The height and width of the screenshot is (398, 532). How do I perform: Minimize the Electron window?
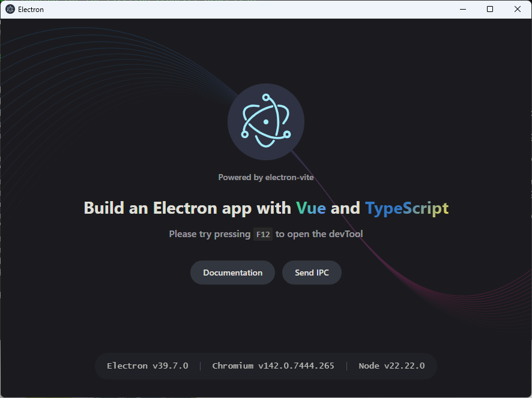(462, 9)
